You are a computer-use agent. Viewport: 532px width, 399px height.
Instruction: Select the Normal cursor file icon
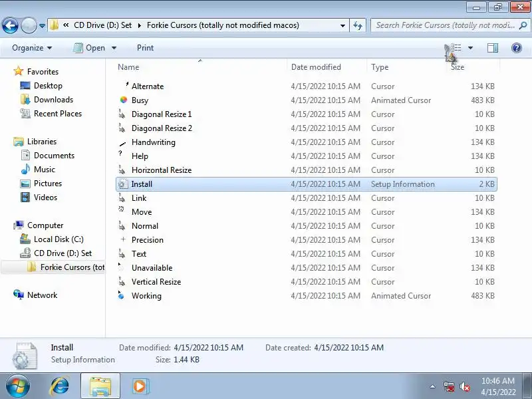pos(122,225)
